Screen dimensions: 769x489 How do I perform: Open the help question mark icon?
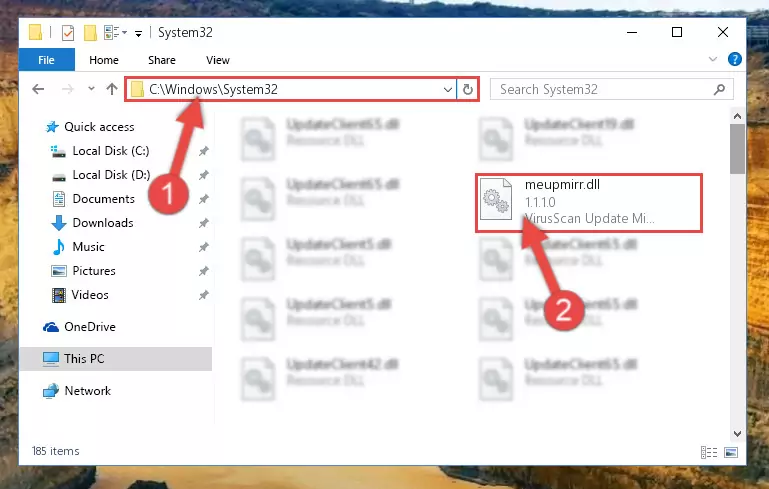pos(734,59)
